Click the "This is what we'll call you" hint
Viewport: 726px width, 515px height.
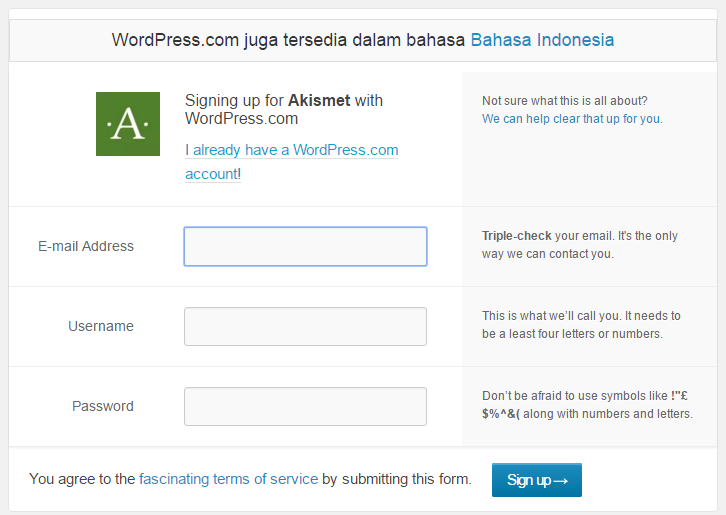(x=580, y=325)
